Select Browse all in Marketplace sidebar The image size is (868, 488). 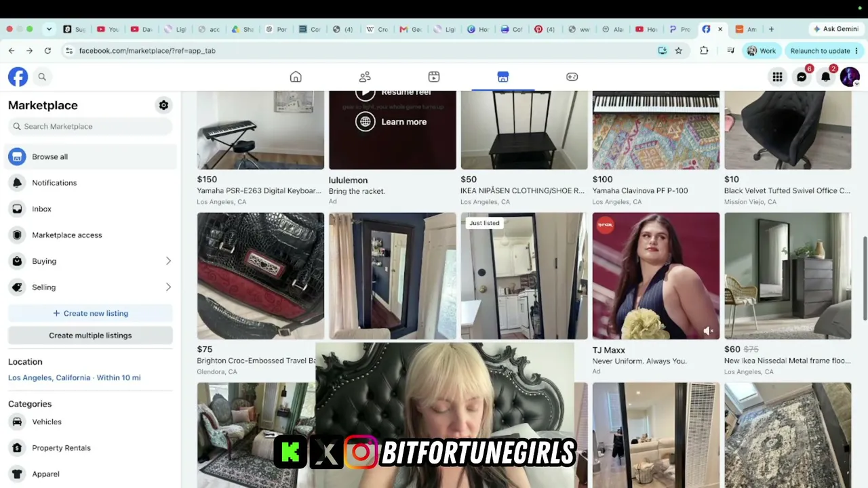click(90, 157)
